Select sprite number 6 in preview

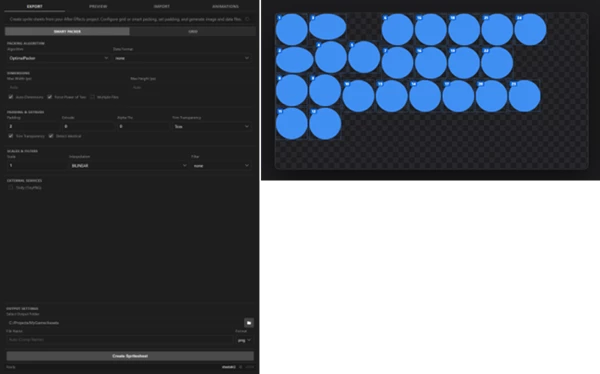coord(398,29)
